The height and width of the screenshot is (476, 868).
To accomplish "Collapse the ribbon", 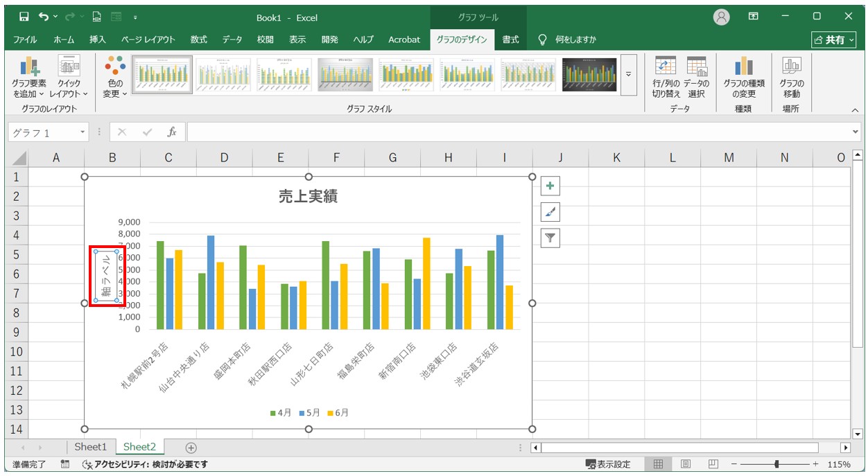I will coord(854,109).
